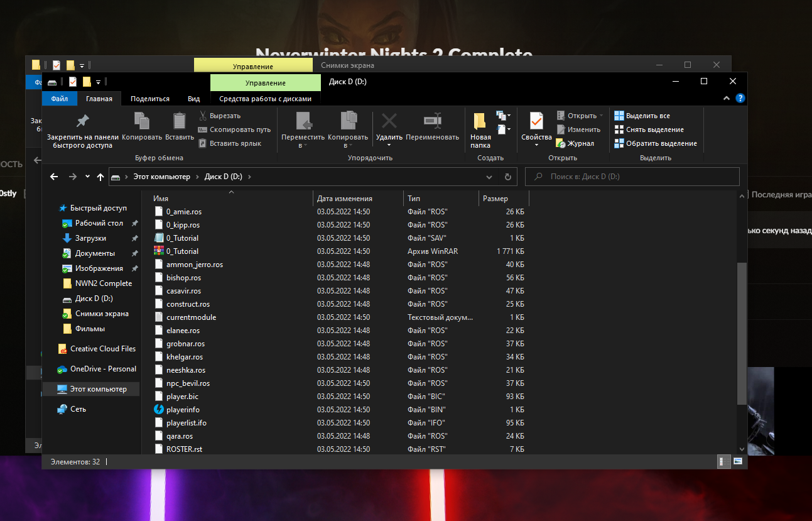Image resolution: width=812 pixels, height=521 pixels.
Task: Create a Новая папка
Action: tap(480, 130)
